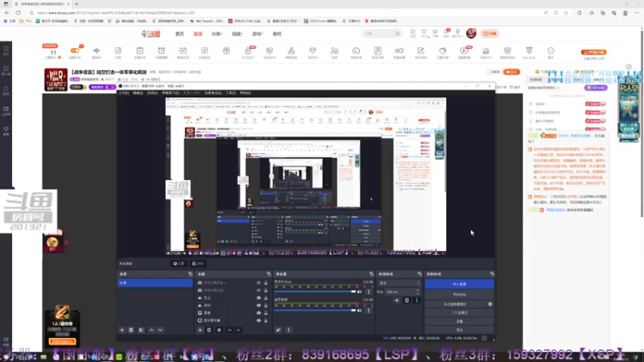Click the orange follow heart button
The height and width of the screenshot is (362, 644).
pos(511,72)
